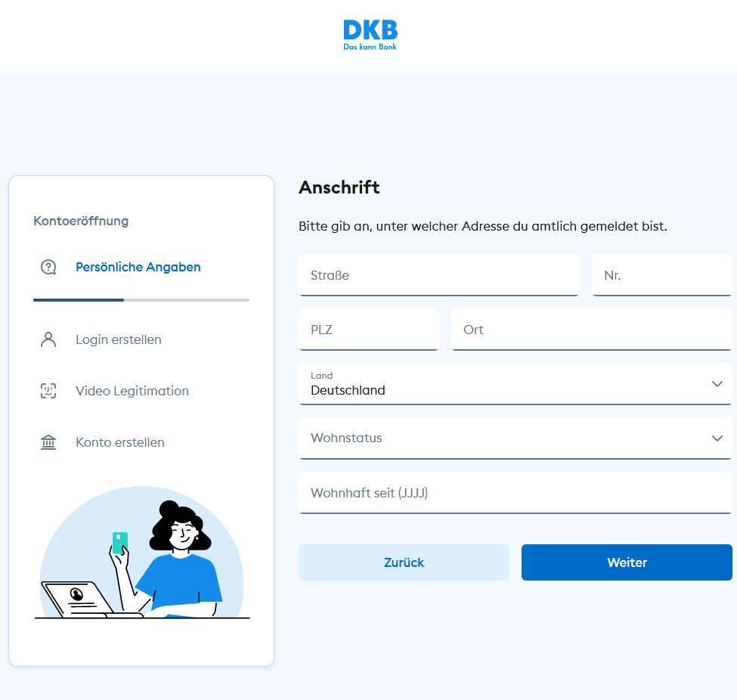Click the PLZ postal code field
The height and width of the screenshot is (700, 737).
pyautogui.click(x=369, y=330)
